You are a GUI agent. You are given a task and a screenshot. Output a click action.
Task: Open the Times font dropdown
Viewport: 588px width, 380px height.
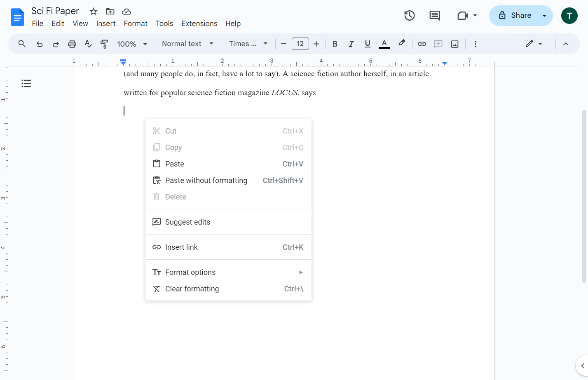pyautogui.click(x=248, y=44)
